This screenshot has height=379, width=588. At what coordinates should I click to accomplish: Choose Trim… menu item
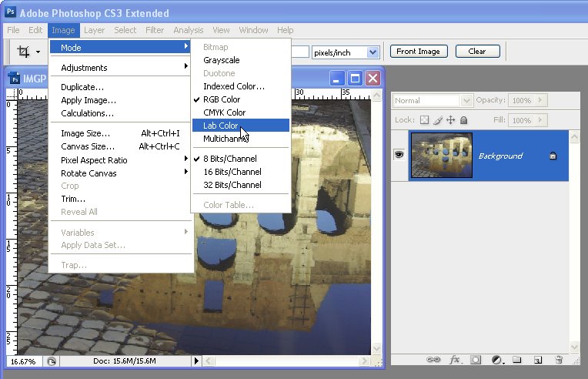(x=120, y=199)
